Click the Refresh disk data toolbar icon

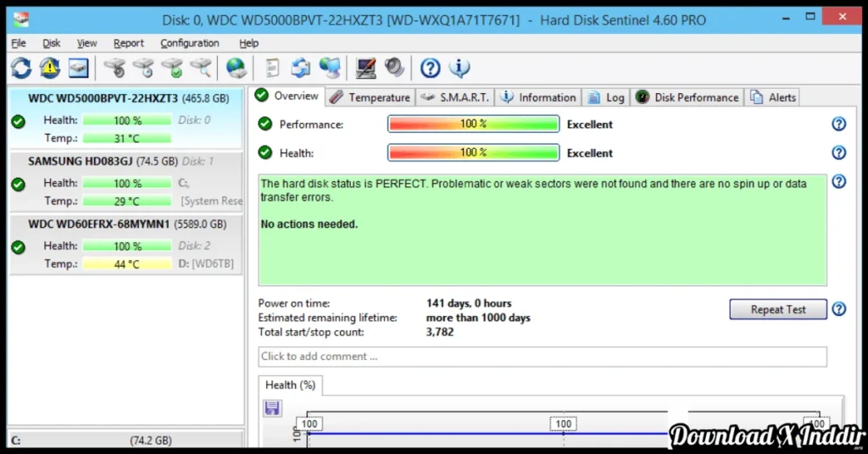tap(21, 68)
